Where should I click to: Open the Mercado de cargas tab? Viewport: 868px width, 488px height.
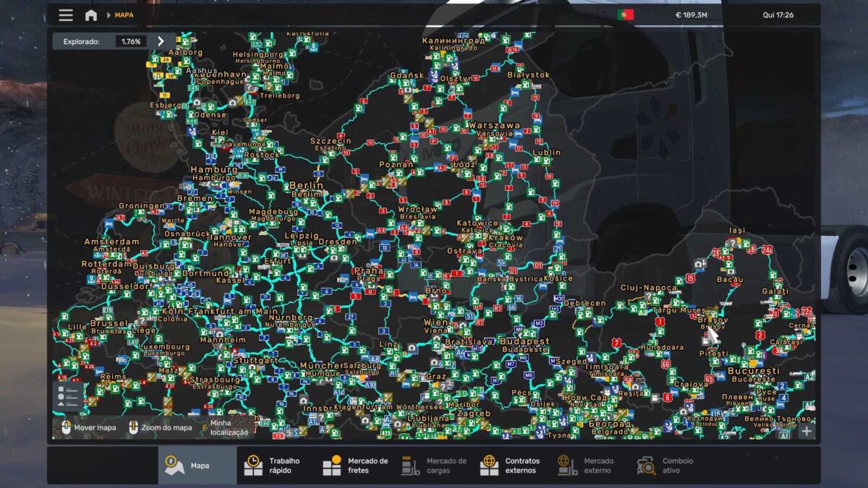point(434,466)
